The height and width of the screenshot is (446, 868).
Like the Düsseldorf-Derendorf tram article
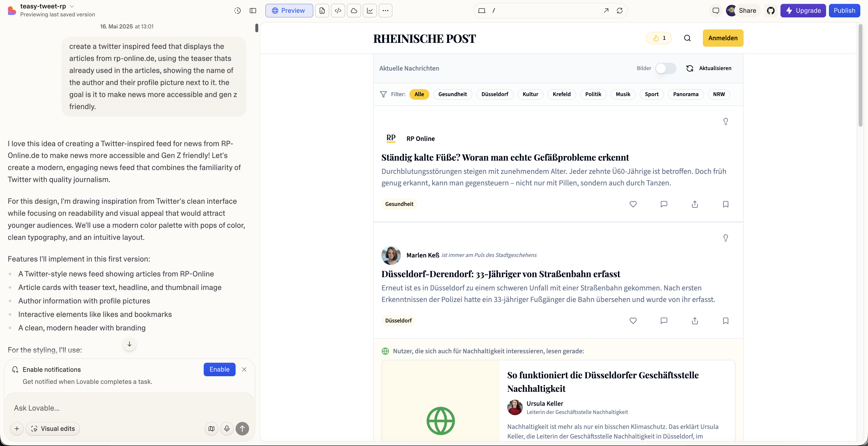click(x=633, y=321)
